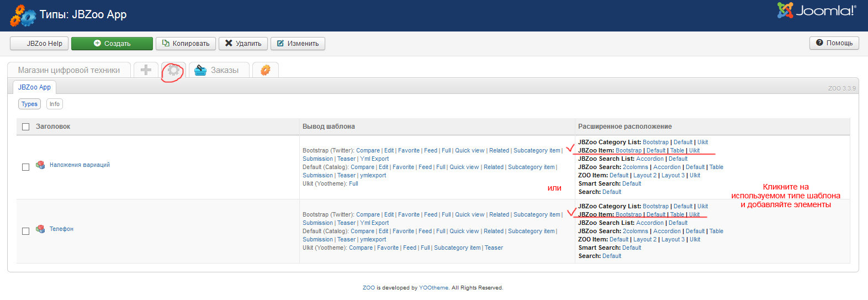This screenshot has height=300, width=868.
Task: Open the Телефон type link
Action: click(61, 229)
